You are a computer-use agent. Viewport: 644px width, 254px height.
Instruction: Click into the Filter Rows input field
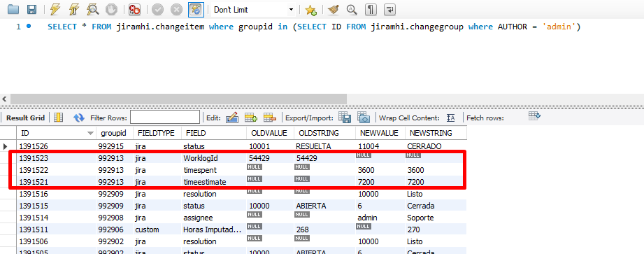pyautogui.click(x=165, y=118)
